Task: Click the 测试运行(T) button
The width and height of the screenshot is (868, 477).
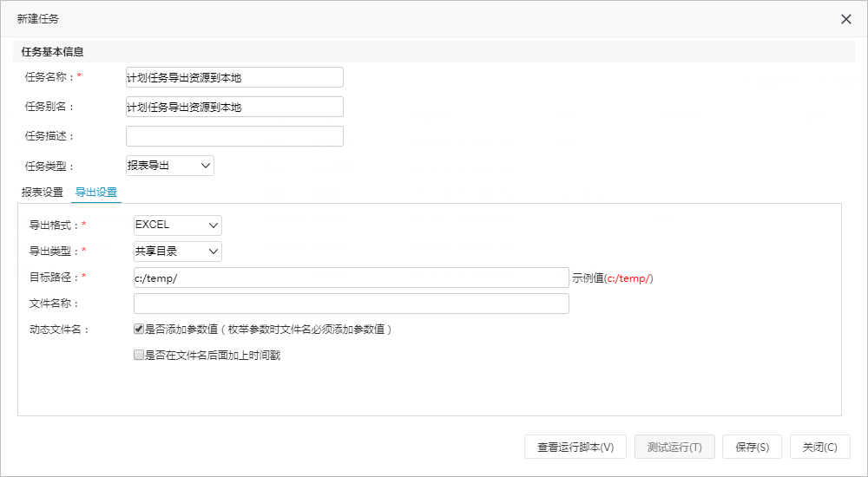Action: point(674,447)
